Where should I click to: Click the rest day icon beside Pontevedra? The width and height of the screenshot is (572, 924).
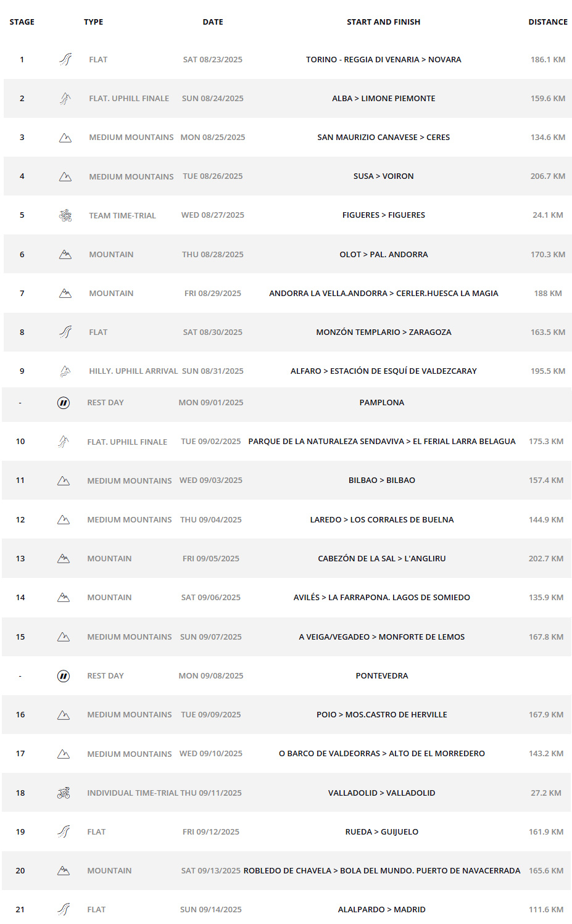point(64,676)
